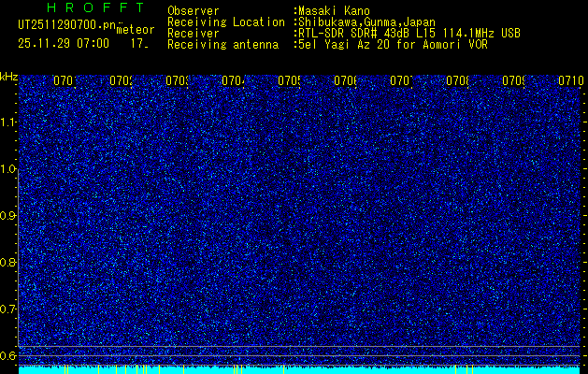The height and width of the screenshot is (374, 588).
Task: Click the date stamp 25.11.29 07:00
Action: click(64, 44)
